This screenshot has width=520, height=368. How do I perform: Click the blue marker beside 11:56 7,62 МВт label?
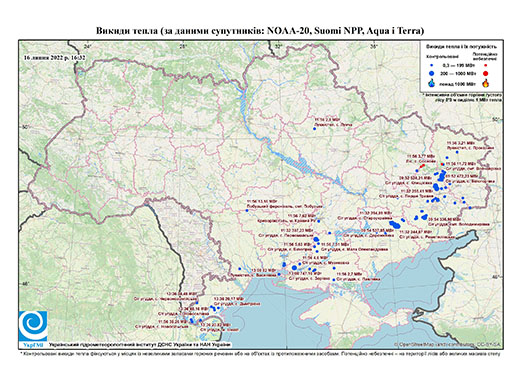click(x=319, y=221)
